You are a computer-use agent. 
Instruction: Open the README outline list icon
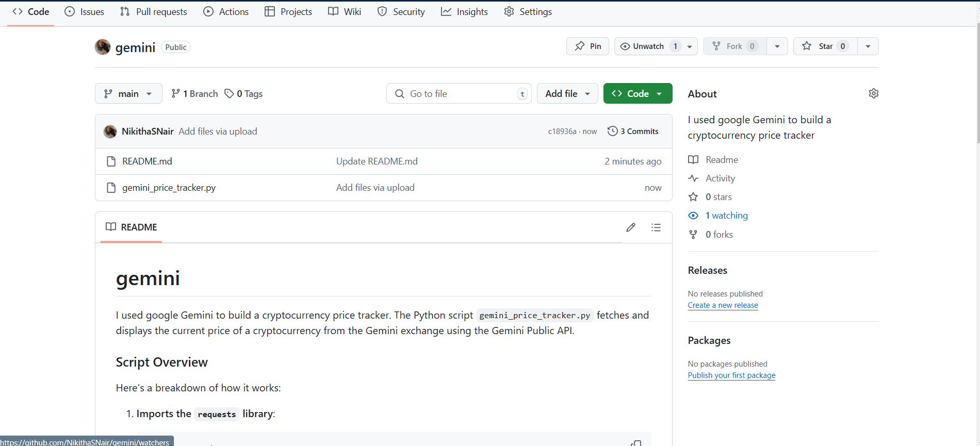(x=656, y=227)
